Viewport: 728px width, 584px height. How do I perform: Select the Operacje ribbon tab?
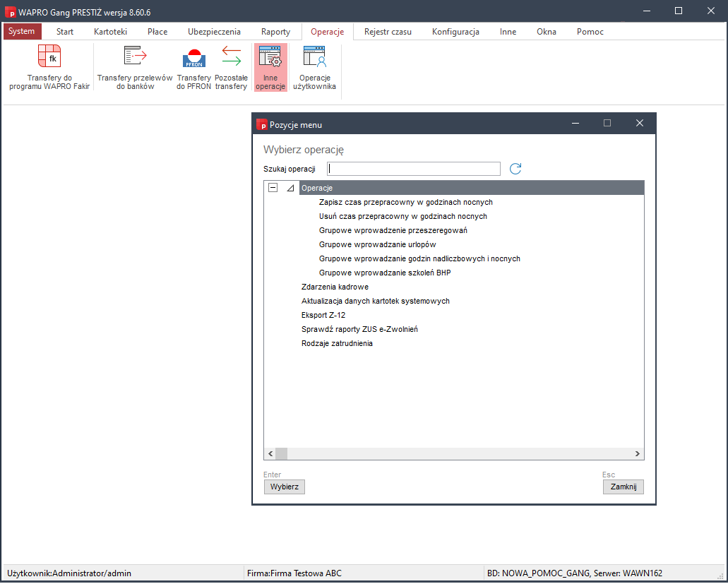pos(328,32)
